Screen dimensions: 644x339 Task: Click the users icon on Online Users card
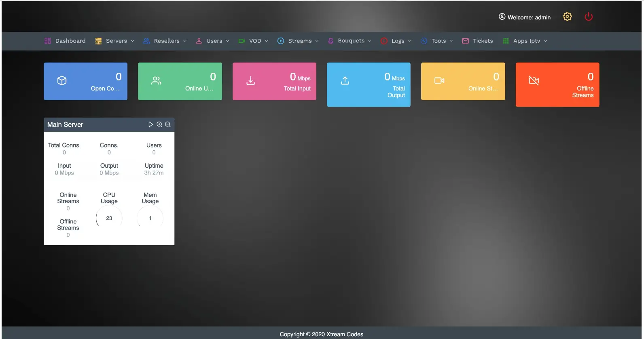coord(156,81)
